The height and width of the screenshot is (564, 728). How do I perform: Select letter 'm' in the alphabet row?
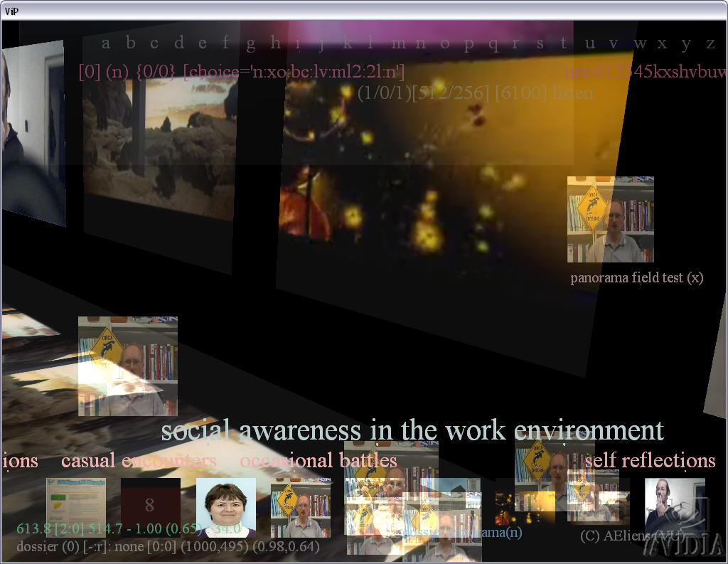tap(399, 45)
